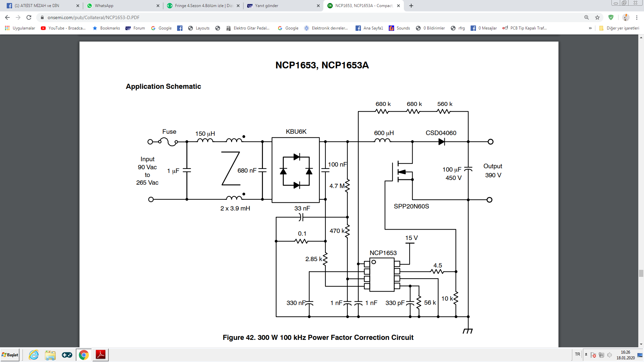The height and width of the screenshot is (362, 644).
Task: Open File Explorer from the taskbar
Action: 50,355
